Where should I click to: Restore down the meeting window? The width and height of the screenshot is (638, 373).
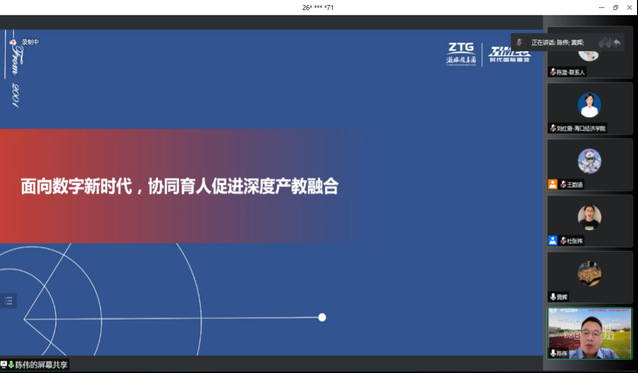pyautogui.click(x=615, y=7)
